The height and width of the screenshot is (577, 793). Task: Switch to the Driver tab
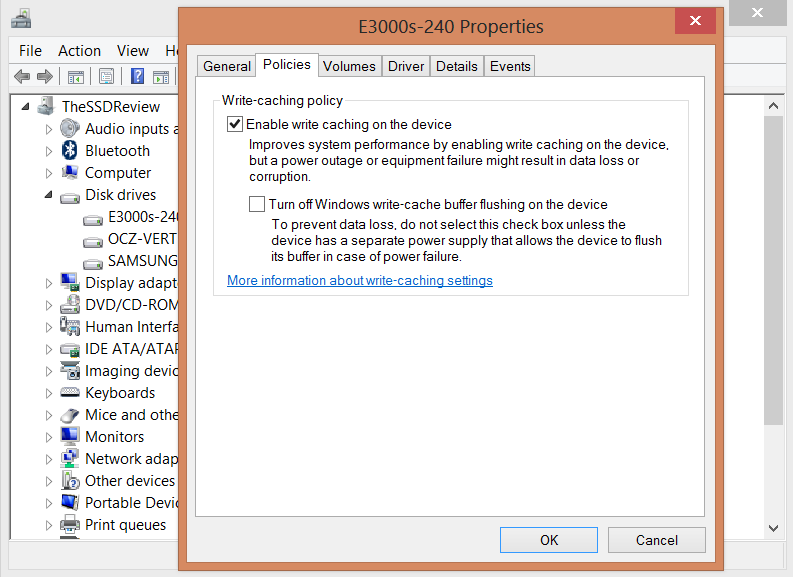(x=406, y=66)
